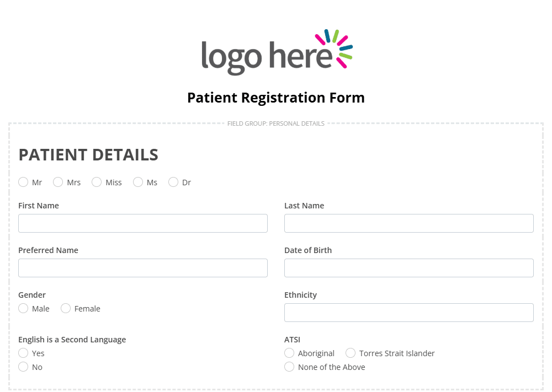
Task: Focus the Preferred Name text box
Action: [143, 268]
